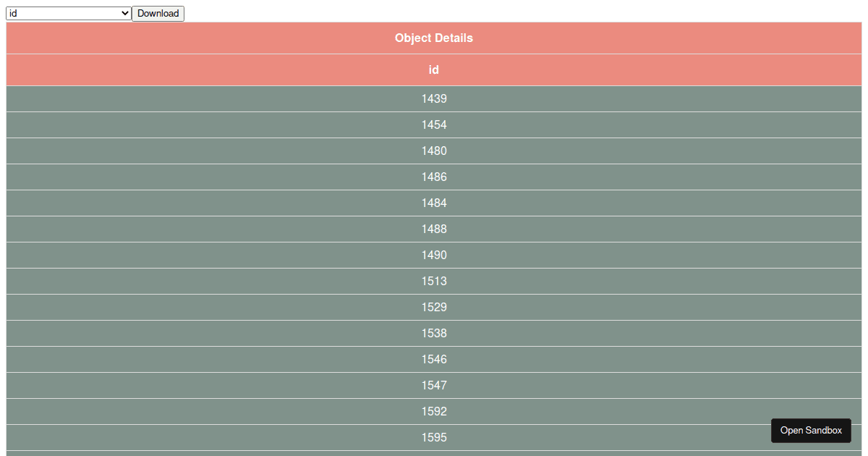Select the row showing 1490
The image size is (868, 456).
(x=434, y=255)
